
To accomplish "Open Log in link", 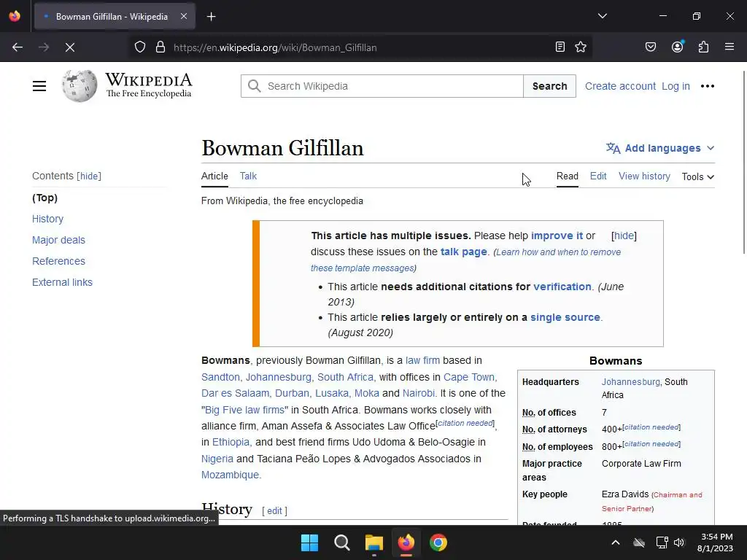I will [x=676, y=86].
